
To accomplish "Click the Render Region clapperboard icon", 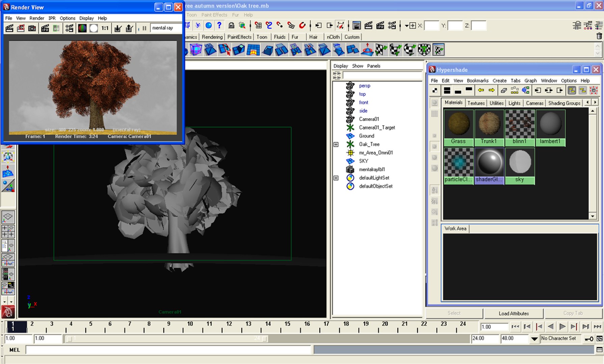I will (21, 28).
